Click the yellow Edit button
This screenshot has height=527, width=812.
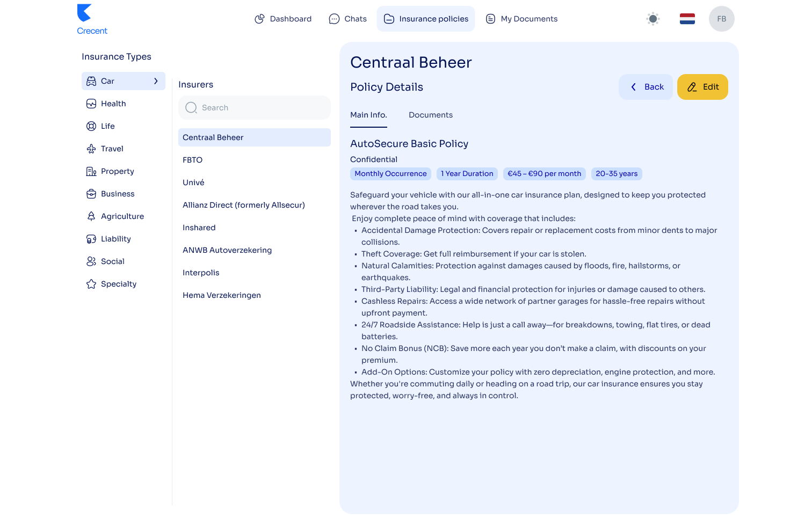click(x=702, y=87)
